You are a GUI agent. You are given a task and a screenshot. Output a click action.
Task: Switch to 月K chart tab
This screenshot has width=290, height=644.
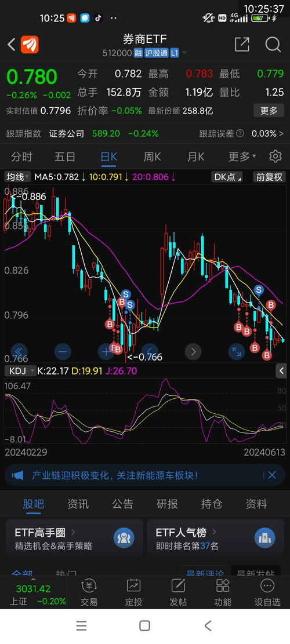click(195, 157)
